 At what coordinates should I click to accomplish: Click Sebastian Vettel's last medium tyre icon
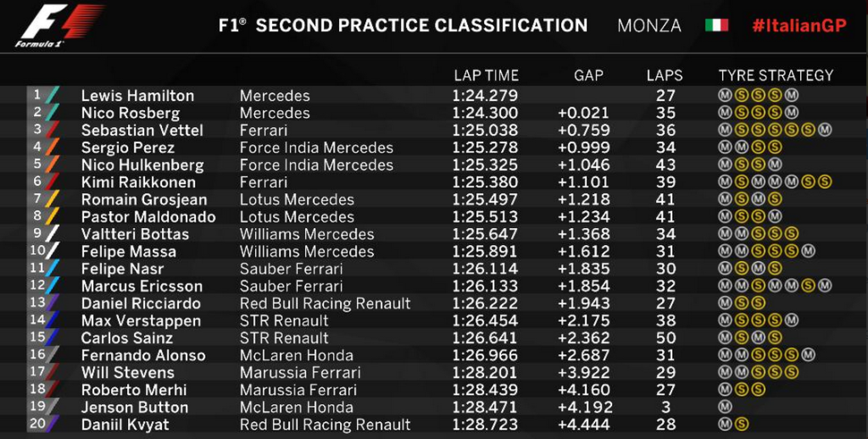pos(825,131)
